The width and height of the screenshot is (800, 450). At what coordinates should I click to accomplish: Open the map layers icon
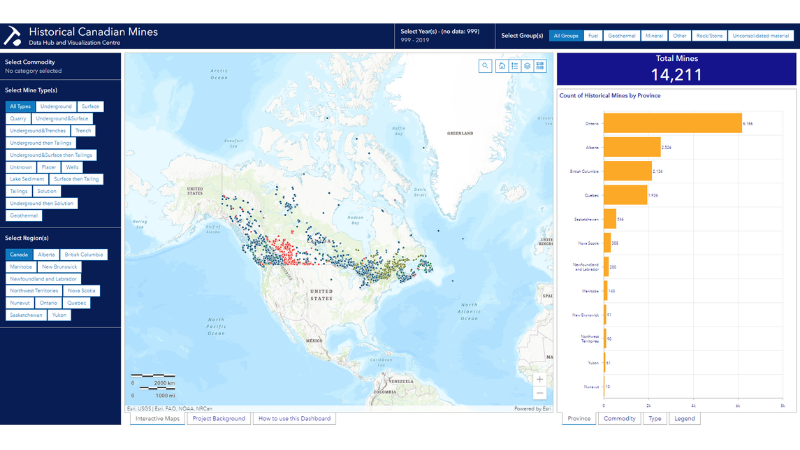click(x=526, y=66)
